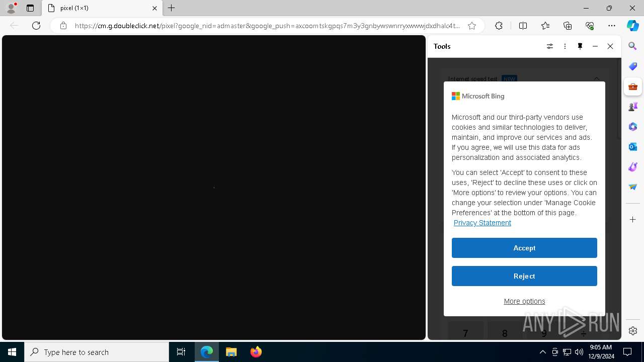Screen dimensions: 644x362
Task: Open Tools panel more options menu
Action: (x=565, y=46)
